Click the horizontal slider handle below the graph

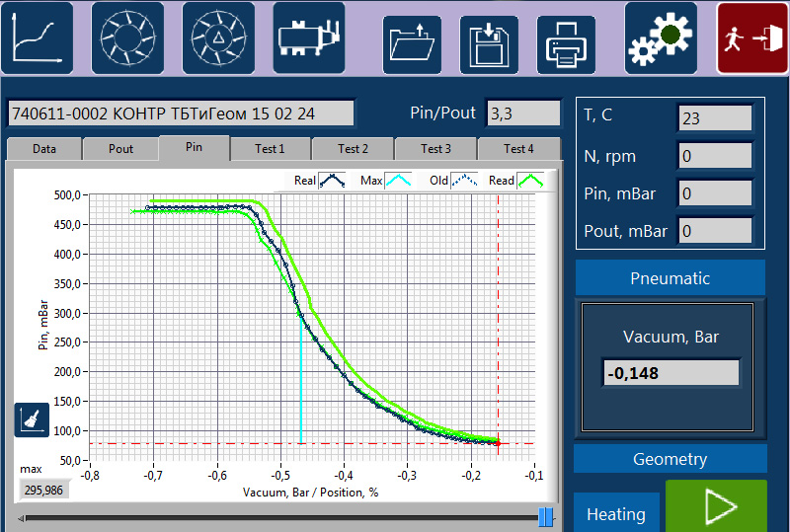coord(546,517)
